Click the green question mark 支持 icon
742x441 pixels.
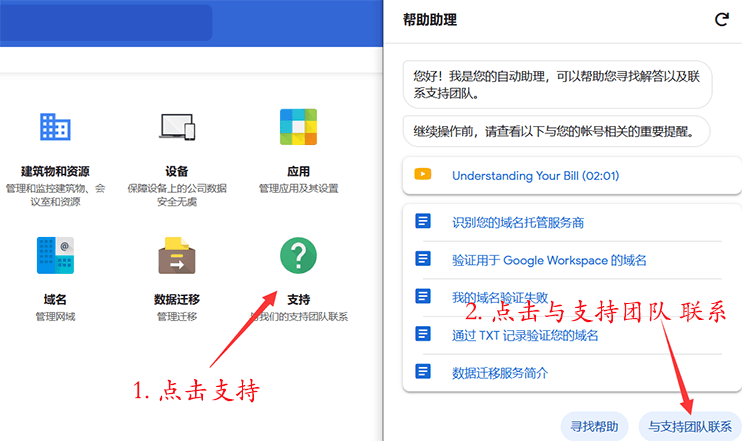click(299, 256)
